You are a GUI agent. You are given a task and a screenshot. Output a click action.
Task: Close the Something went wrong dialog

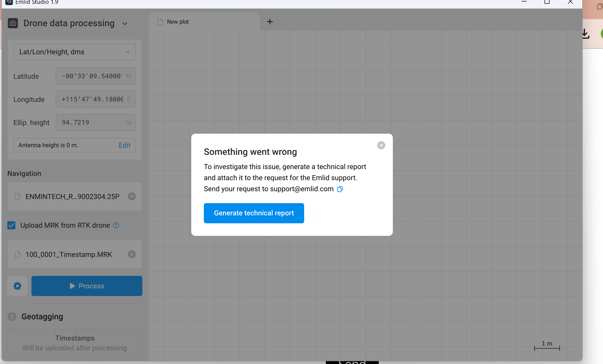pyautogui.click(x=381, y=145)
